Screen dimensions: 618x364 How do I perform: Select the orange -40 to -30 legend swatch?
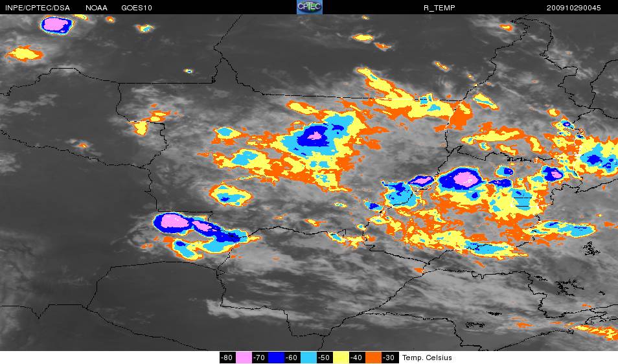click(373, 358)
